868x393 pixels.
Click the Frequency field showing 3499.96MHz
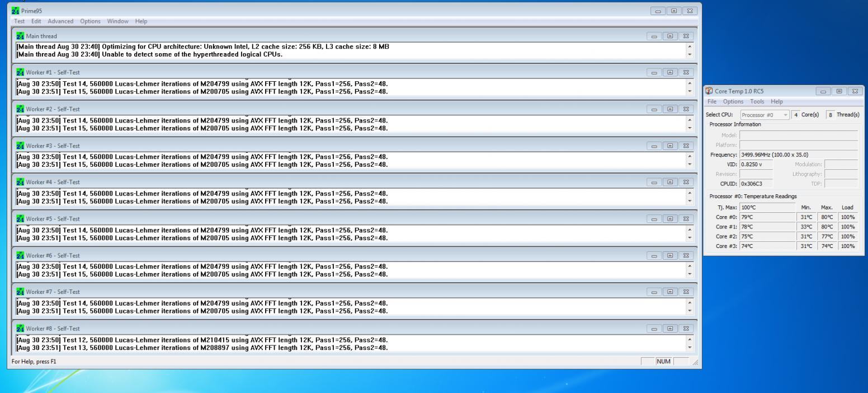click(x=798, y=155)
